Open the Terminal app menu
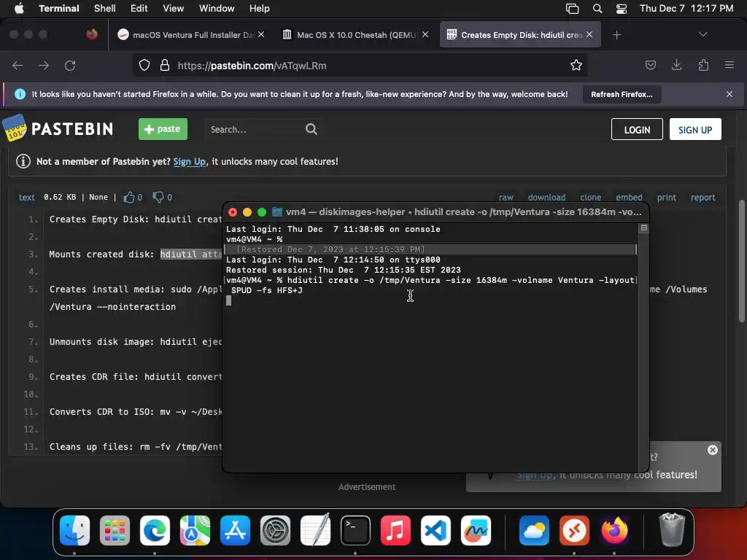Viewport: 747px width, 560px height. [x=58, y=9]
